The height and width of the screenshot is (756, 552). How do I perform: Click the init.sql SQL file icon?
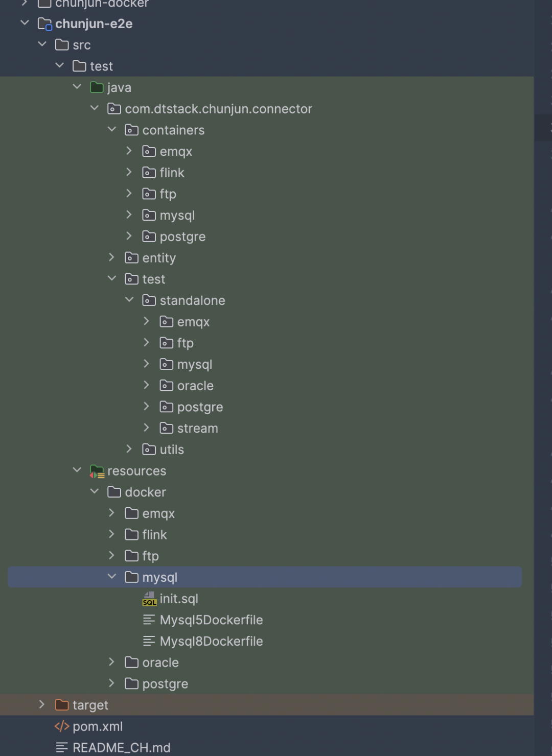tap(149, 599)
